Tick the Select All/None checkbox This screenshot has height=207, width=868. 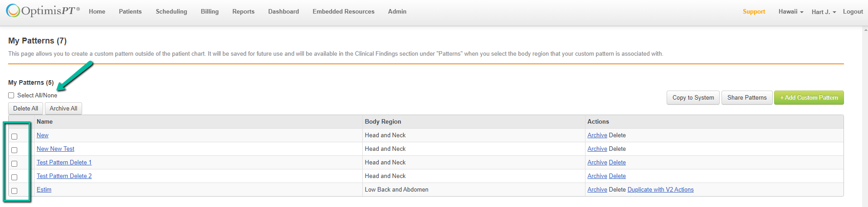pyautogui.click(x=11, y=96)
